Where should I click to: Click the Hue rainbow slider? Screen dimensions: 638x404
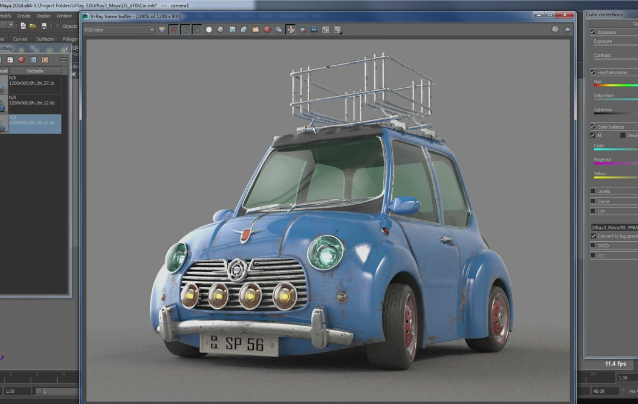point(616,85)
